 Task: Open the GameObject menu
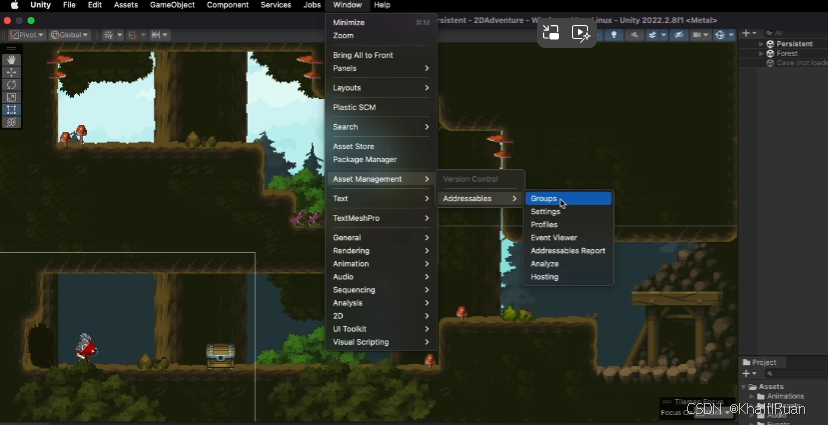pyautogui.click(x=172, y=5)
